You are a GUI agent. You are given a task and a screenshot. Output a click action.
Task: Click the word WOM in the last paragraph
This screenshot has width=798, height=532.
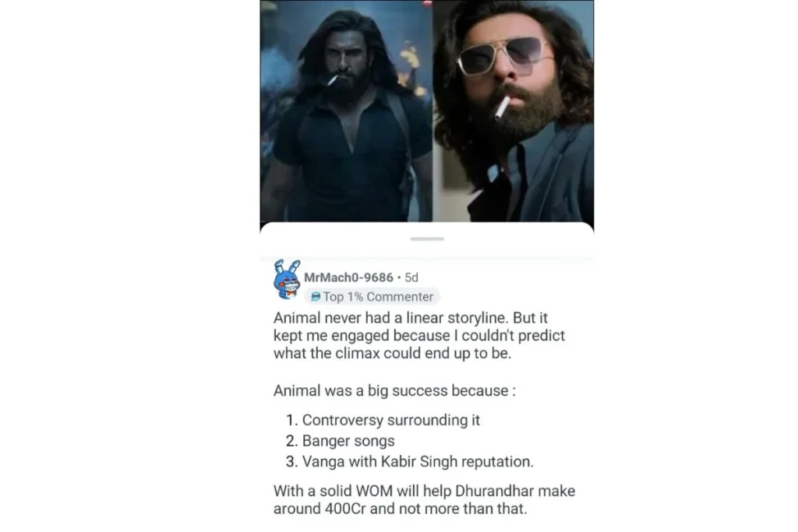[x=374, y=491]
